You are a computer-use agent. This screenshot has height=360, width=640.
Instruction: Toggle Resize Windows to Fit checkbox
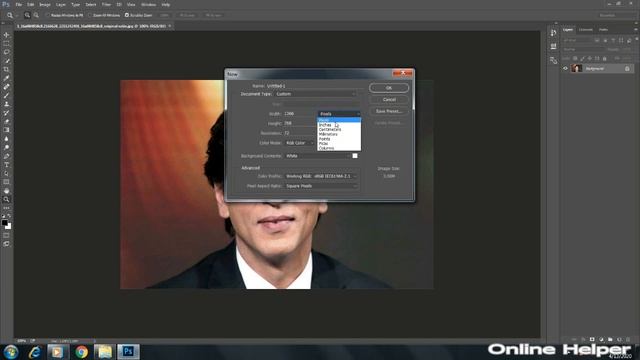[48, 15]
